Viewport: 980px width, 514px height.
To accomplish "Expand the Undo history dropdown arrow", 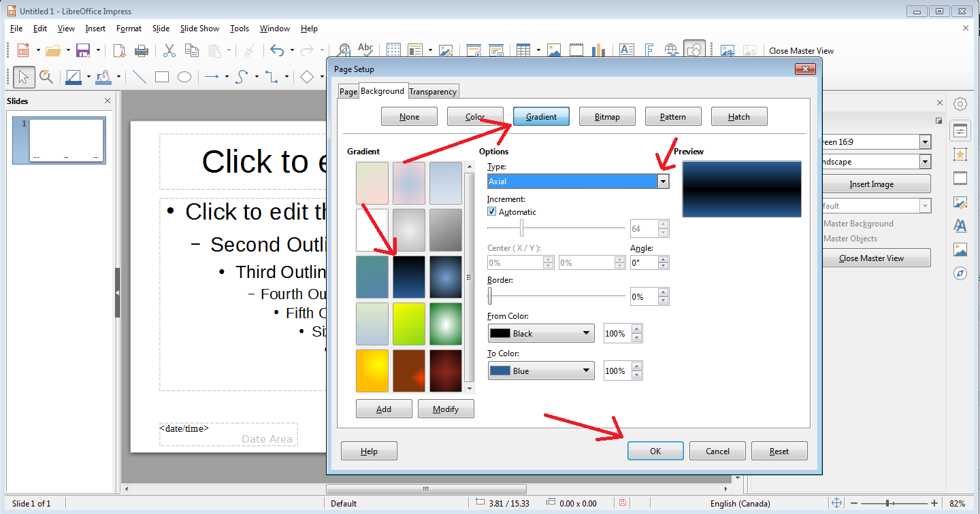I will pos(292,50).
